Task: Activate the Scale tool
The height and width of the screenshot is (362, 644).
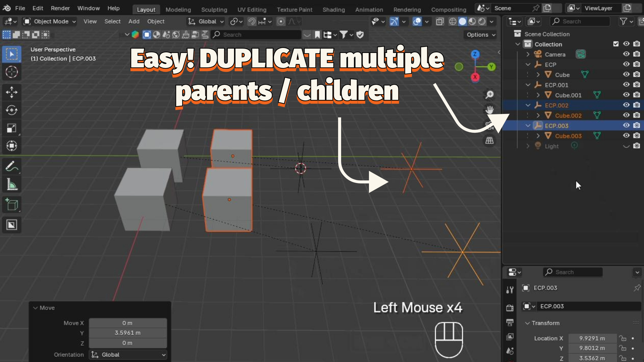Action: (12, 128)
